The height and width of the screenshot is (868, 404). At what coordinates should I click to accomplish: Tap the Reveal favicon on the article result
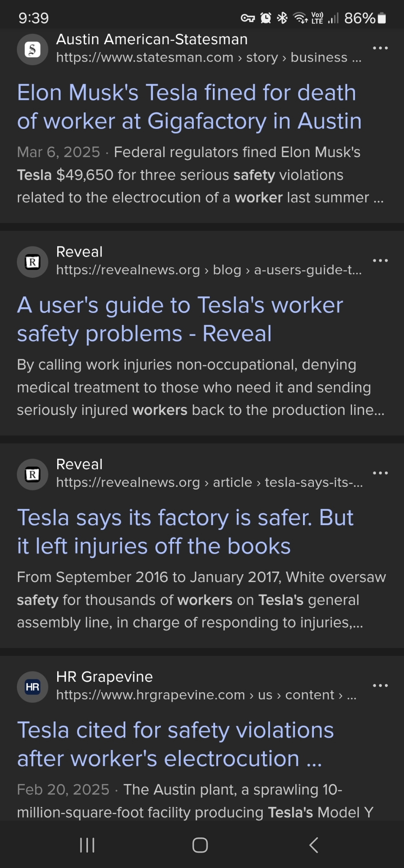33,474
